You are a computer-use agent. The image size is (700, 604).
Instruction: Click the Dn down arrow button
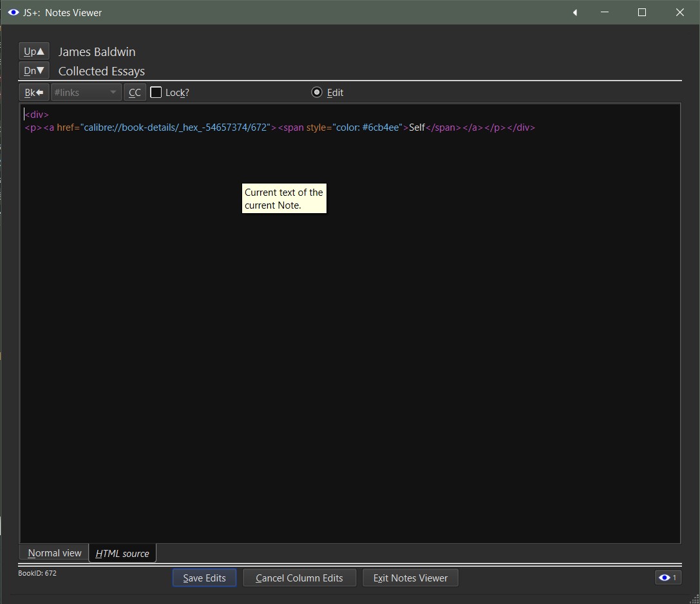pos(34,71)
